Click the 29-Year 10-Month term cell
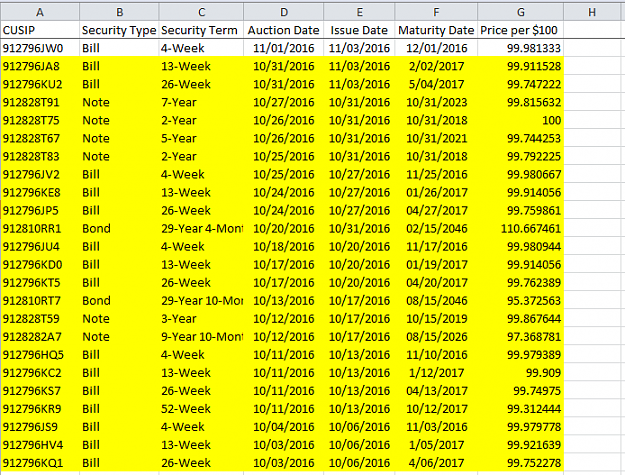This screenshot has width=625, height=475. 201,300
